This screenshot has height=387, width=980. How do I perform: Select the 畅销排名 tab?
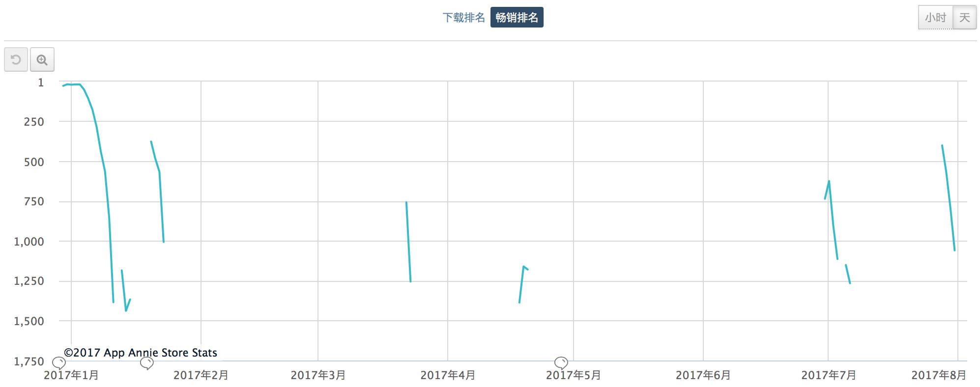pos(517,18)
